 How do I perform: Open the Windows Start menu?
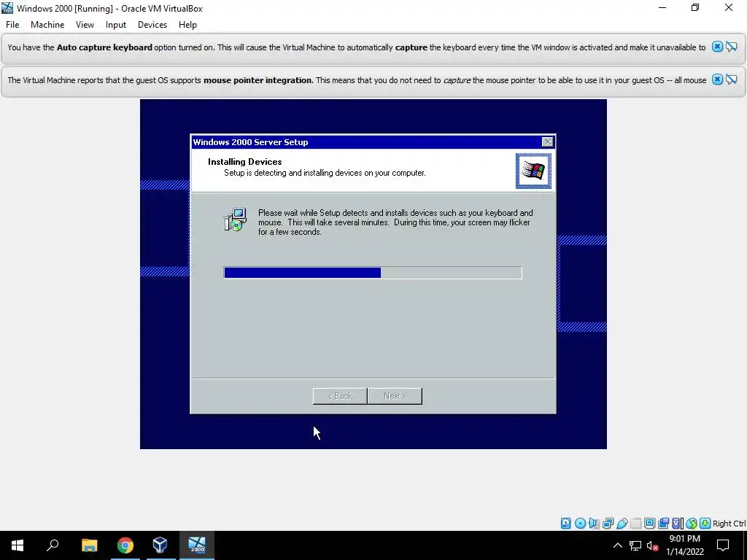pyautogui.click(x=18, y=545)
